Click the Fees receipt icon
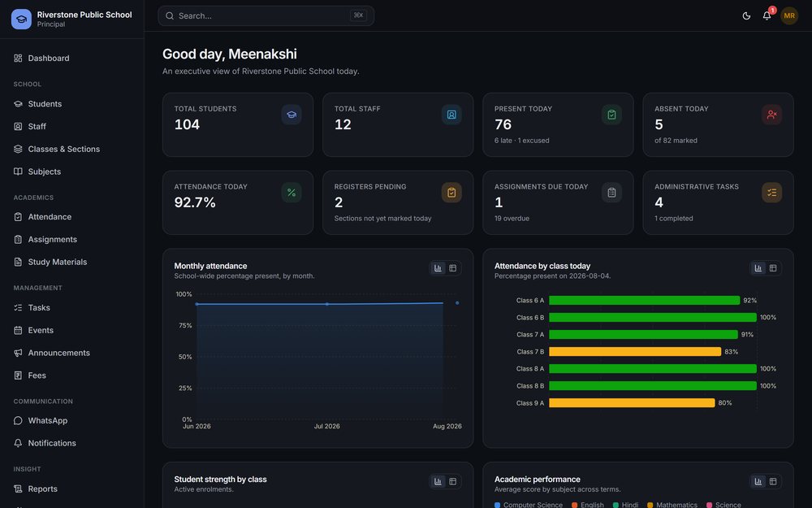The image size is (812, 508). tap(18, 376)
